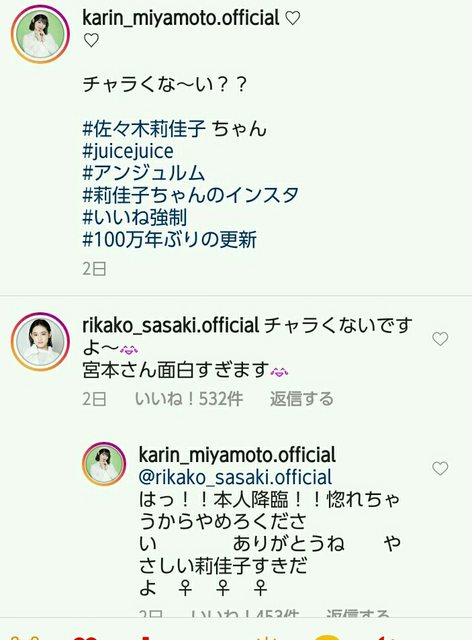Viewport: 472px width, 640px height.
Task: Open hashtag #いいね強制
Action: [135, 217]
